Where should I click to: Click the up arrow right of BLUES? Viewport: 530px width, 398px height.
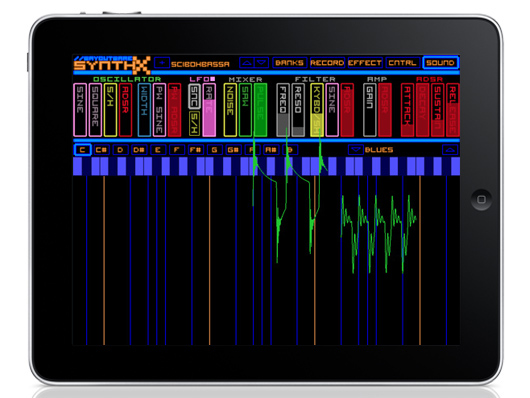point(450,149)
